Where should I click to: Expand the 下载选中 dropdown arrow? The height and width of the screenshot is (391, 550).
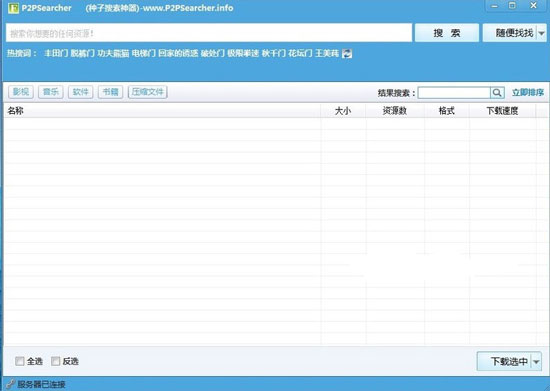click(x=536, y=361)
